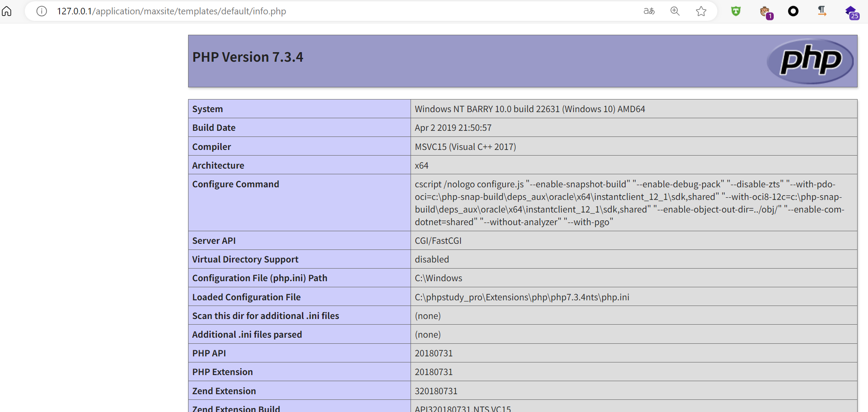
Task: Open the zoom magnifier icon
Action: (675, 11)
